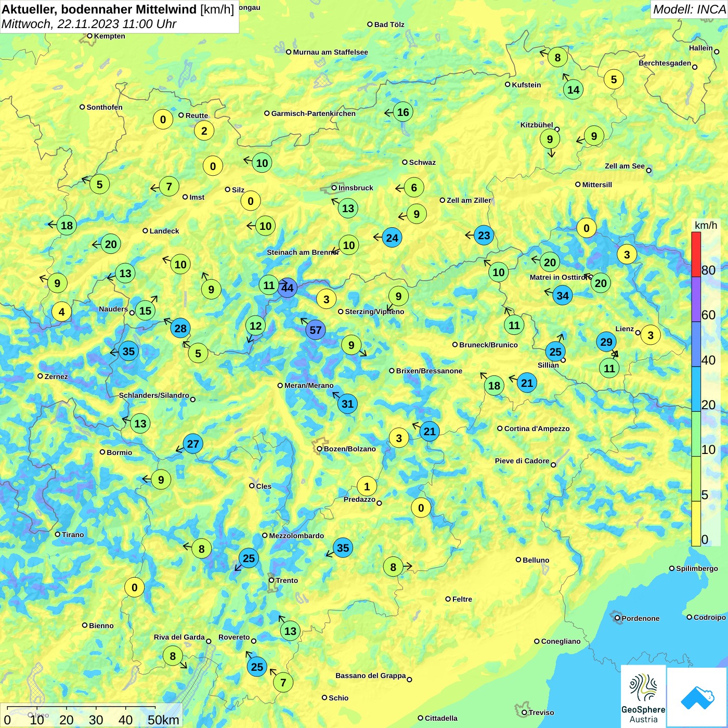Image resolution: width=728 pixels, height=728 pixels.
Task: Click the blue mountain-cloud logo icon
Action: pyautogui.click(x=697, y=697)
